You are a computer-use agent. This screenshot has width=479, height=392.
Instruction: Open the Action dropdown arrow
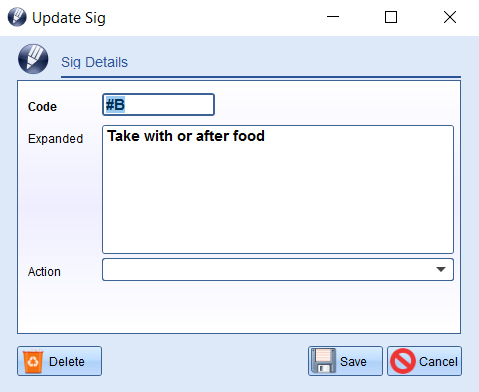[441, 269]
